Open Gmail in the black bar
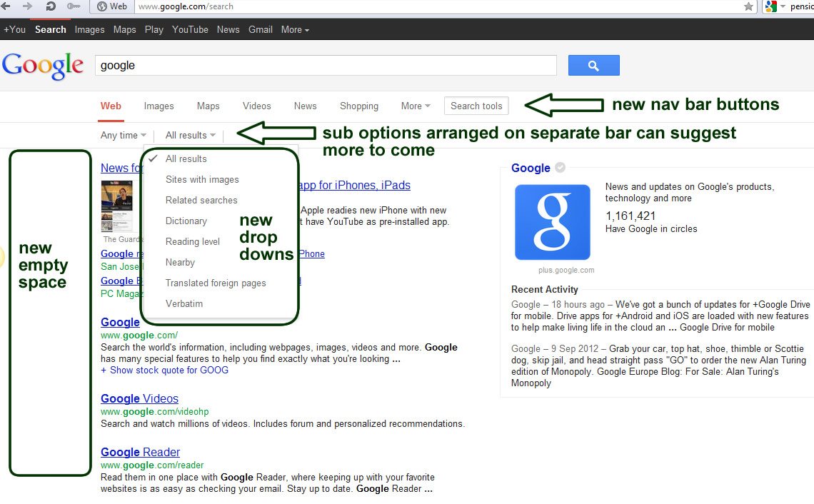 [x=260, y=29]
